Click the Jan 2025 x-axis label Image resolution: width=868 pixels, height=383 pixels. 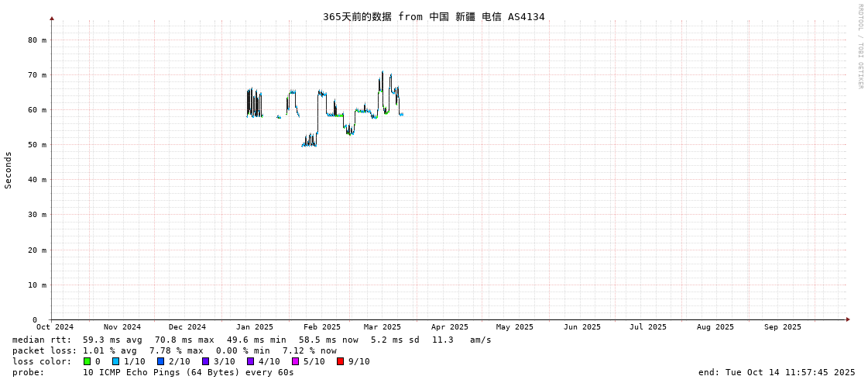coord(255,327)
